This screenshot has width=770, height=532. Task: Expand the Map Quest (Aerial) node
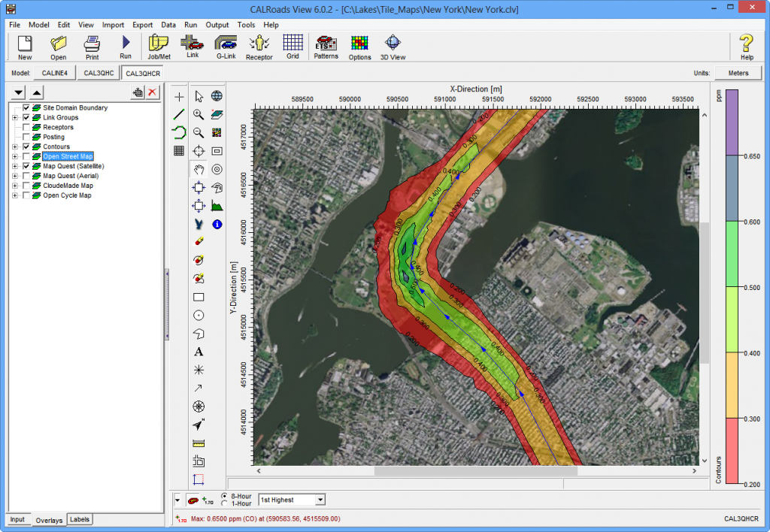15,176
